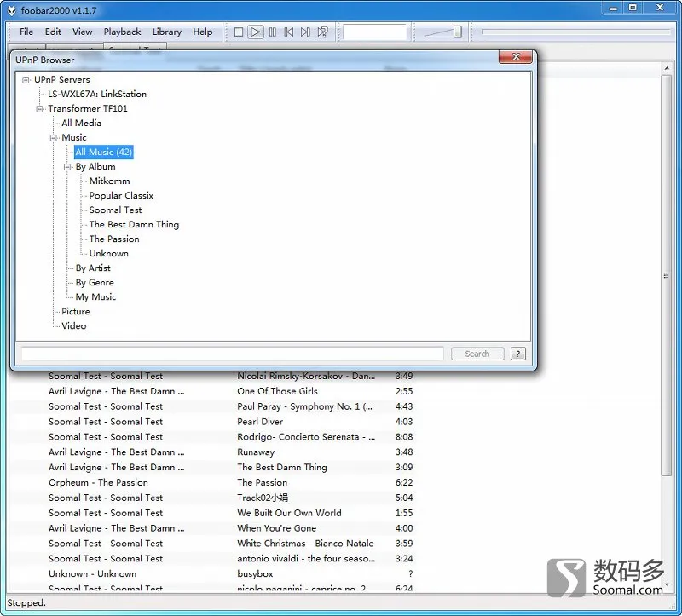682x616 pixels.
Task: Select the By Artist item
Action: [93, 268]
